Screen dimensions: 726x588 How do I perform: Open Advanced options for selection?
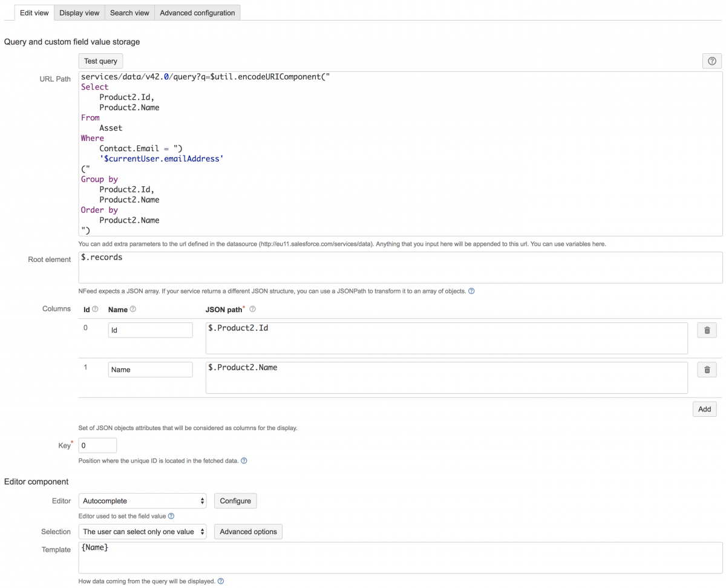pyautogui.click(x=248, y=532)
